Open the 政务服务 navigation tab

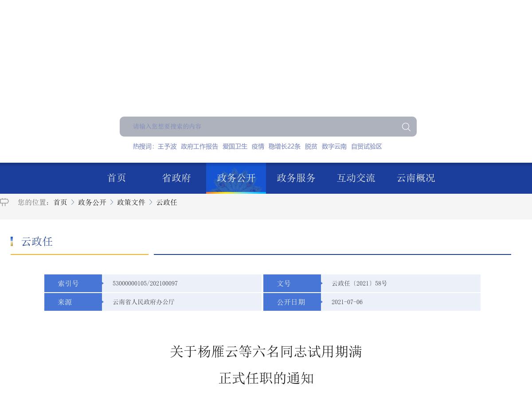[296, 178]
